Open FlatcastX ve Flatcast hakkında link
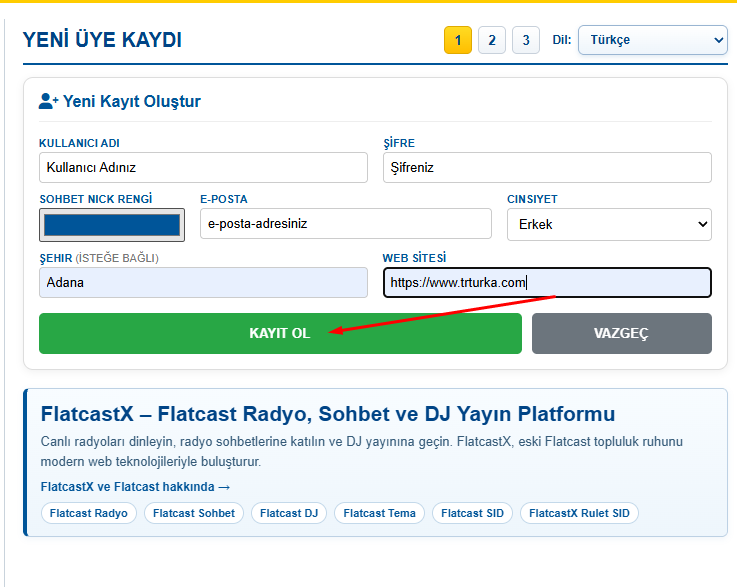The height and width of the screenshot is (587, 737). point(135,486)
